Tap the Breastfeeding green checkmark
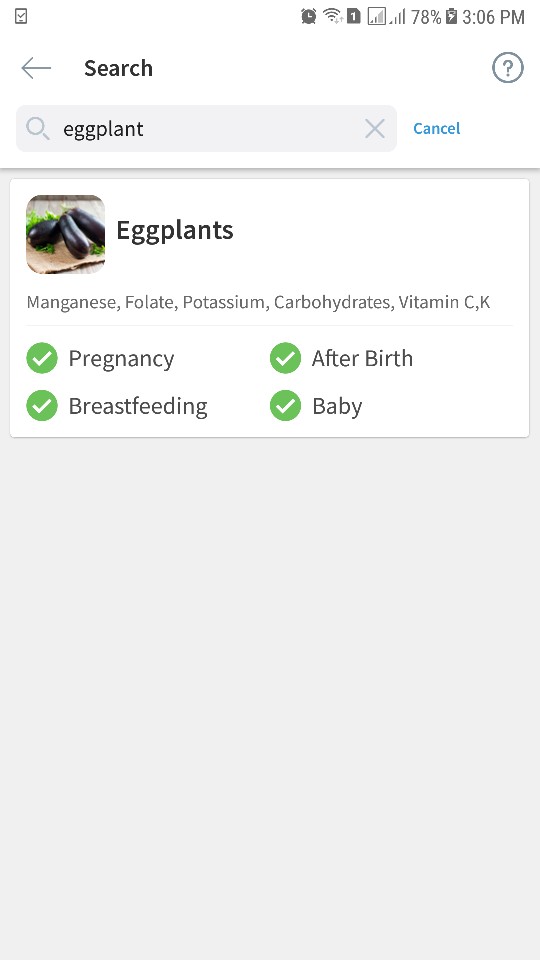The image size is (540, 960). pyautogui.click(x=42, y=405)
